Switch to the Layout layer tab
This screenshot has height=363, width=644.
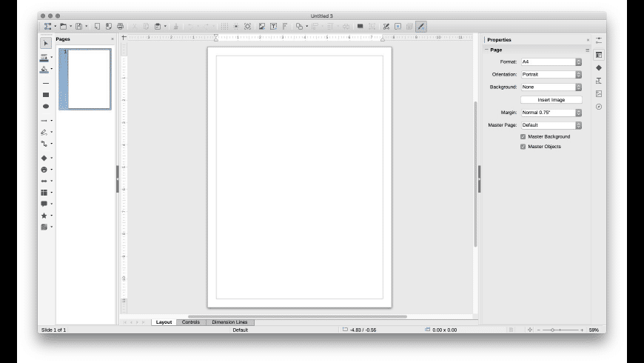click(x=164, y=322)
